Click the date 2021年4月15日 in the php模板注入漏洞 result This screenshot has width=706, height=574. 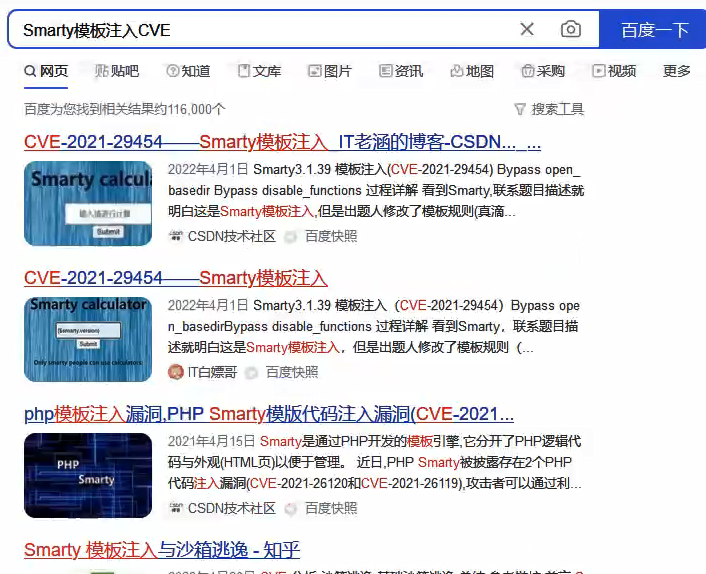pyautogui.click(x=212, y=441)
